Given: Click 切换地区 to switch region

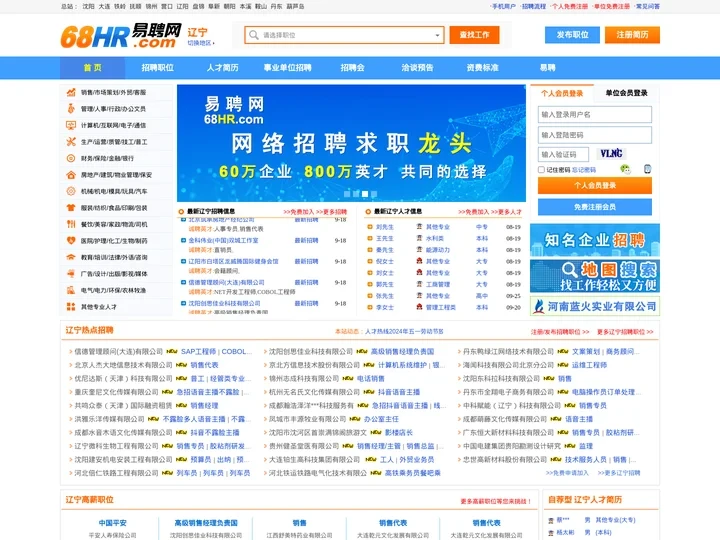Looking at the screenshot, I should (201, 43).
